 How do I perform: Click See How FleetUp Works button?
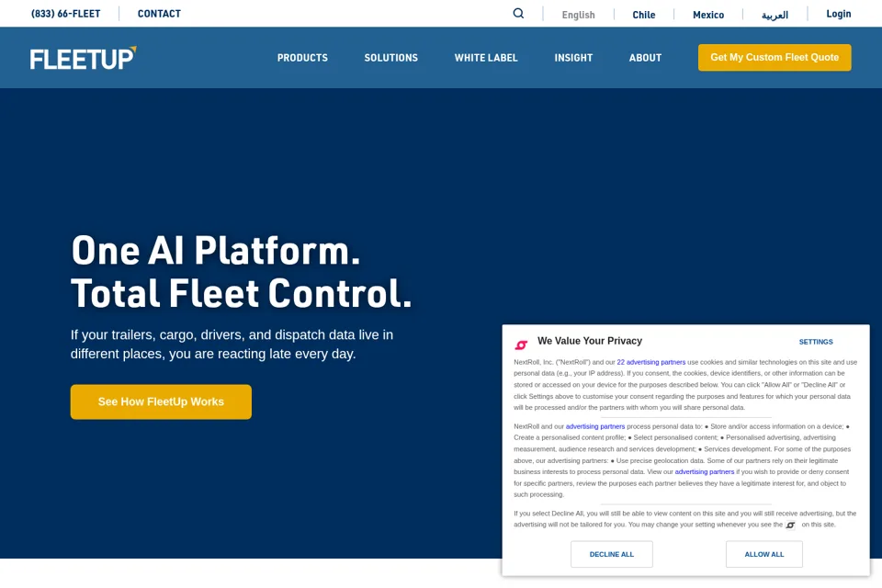tap(161, 401)
